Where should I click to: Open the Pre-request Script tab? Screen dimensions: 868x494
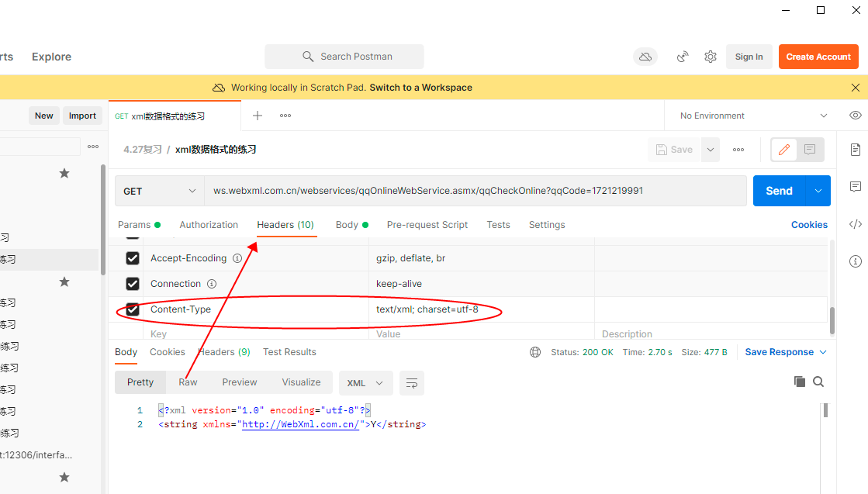click(x=427, y=225)
